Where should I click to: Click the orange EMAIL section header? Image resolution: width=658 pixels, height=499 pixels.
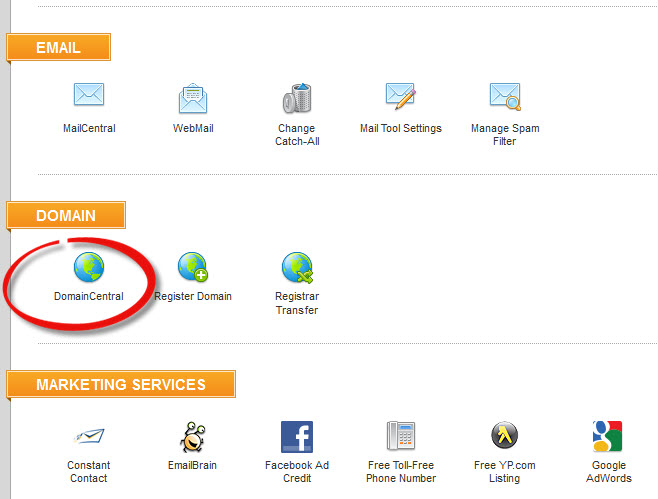(58, 48)
